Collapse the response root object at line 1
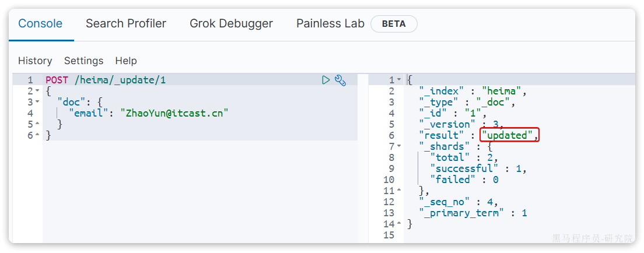 [x=399, y=80]
